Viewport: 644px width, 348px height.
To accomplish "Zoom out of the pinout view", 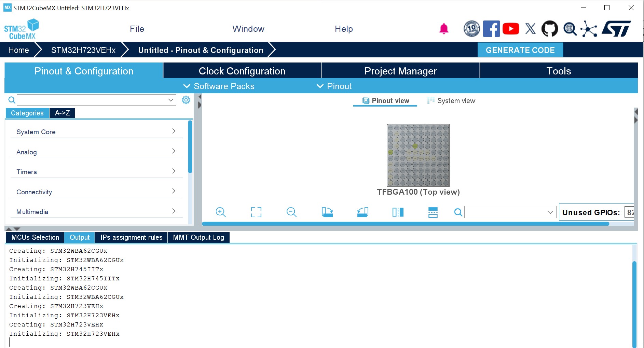I will pos(291,212).
